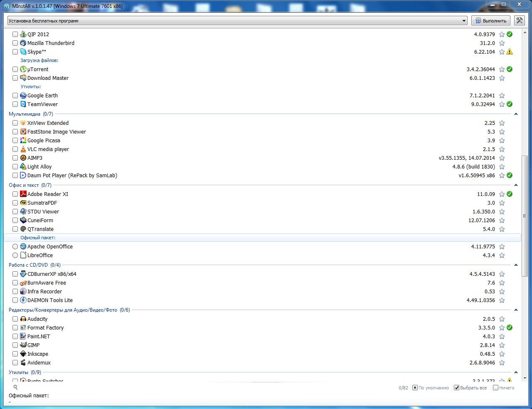Collapse the Офис и текст section arrow
This screenshot has height=409, width=532.
[x=516, y=185]
